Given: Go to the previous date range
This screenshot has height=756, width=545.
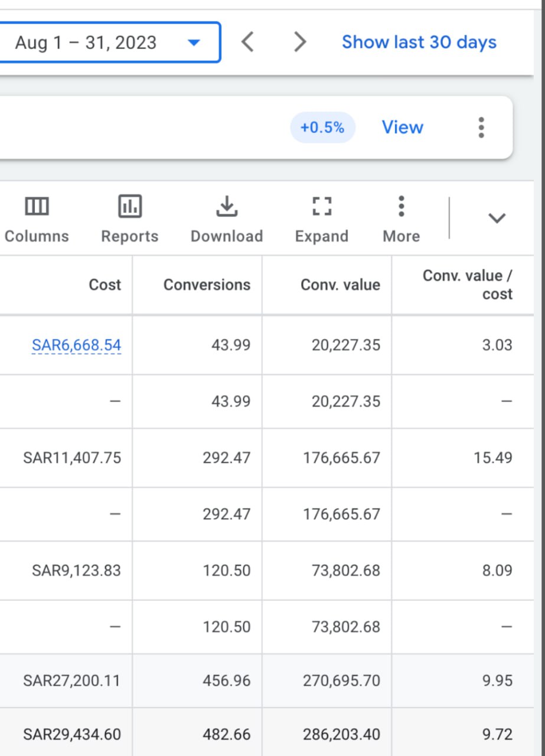Looking at the screenshot, I should coord(248,43).
